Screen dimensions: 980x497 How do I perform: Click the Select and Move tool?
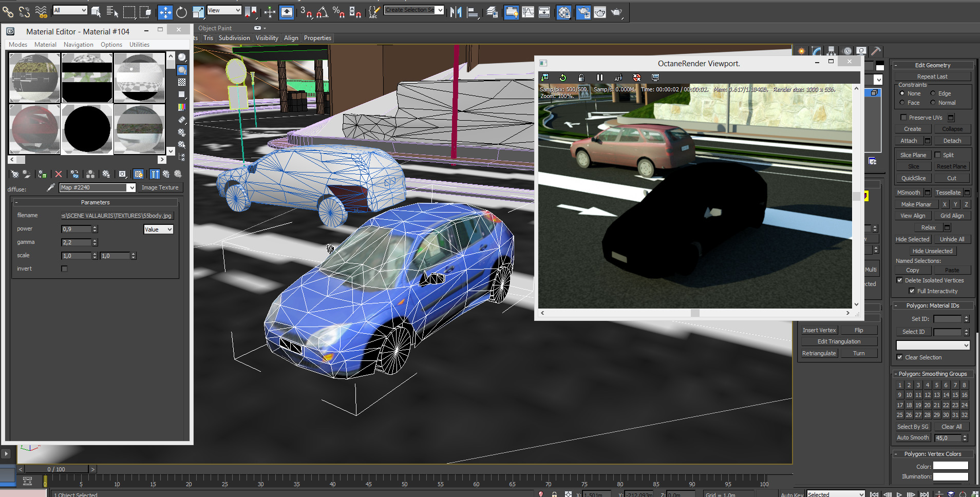pos(165,12)
